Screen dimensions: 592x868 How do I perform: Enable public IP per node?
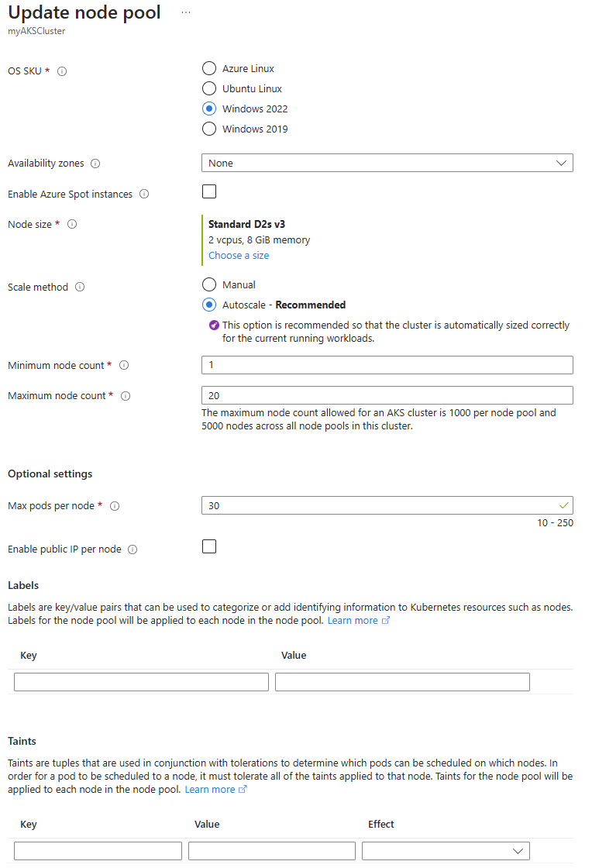[208, 546]
